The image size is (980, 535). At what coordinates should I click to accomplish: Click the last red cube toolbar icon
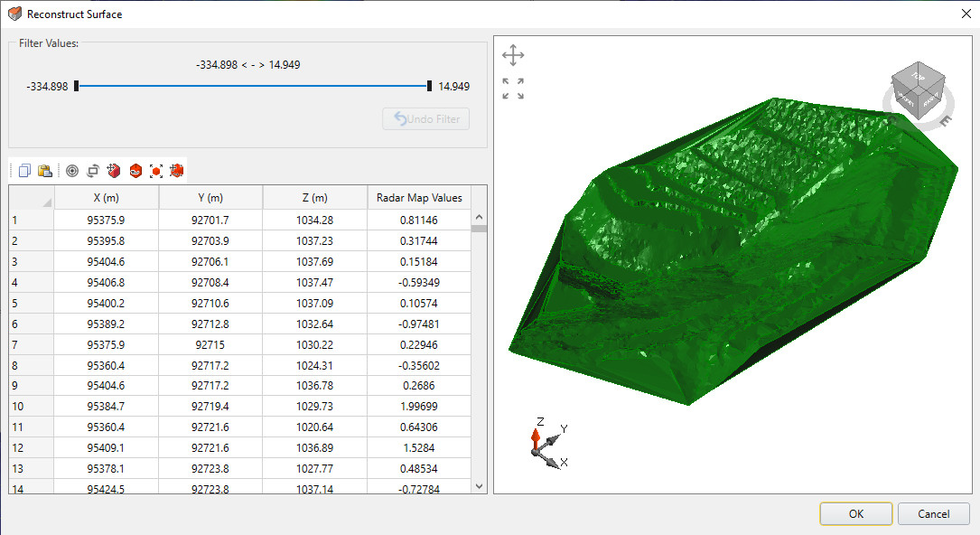pyautogui.click(x=177, y=171)
